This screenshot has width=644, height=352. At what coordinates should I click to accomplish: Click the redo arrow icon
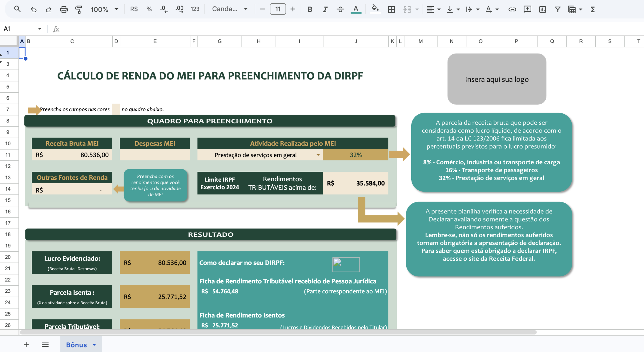click(49, 9)
